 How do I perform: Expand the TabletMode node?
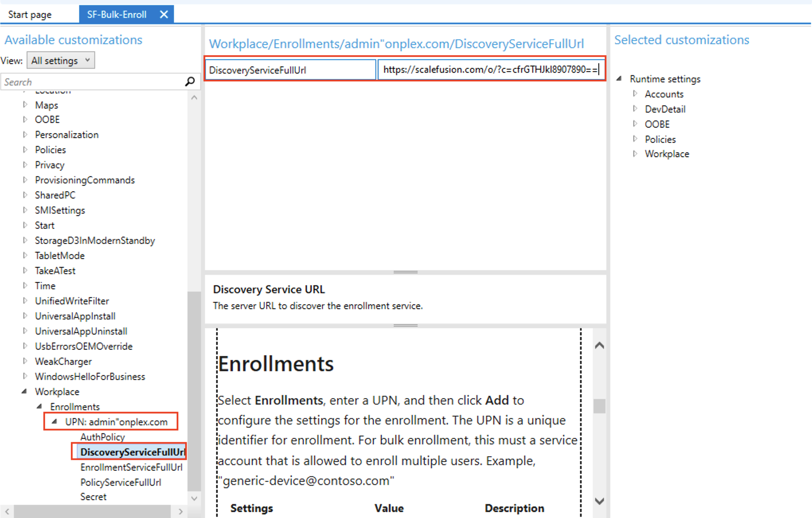(x=25, y=255)
